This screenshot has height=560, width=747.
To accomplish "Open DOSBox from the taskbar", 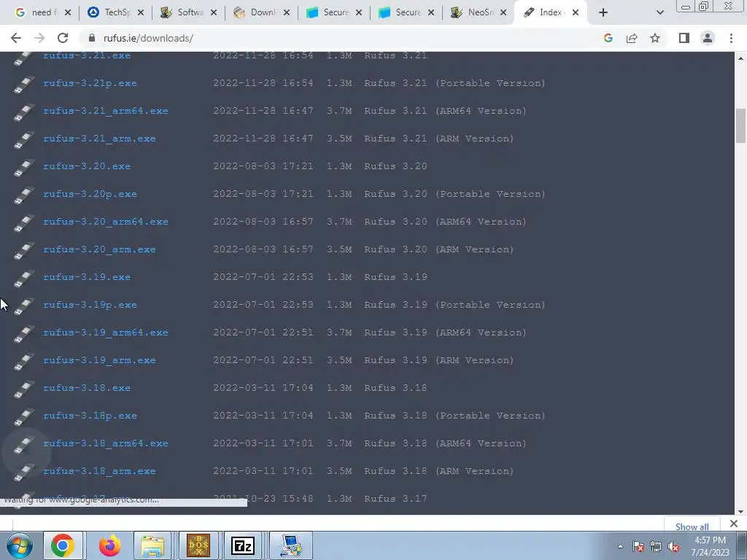I will (198, 545).
